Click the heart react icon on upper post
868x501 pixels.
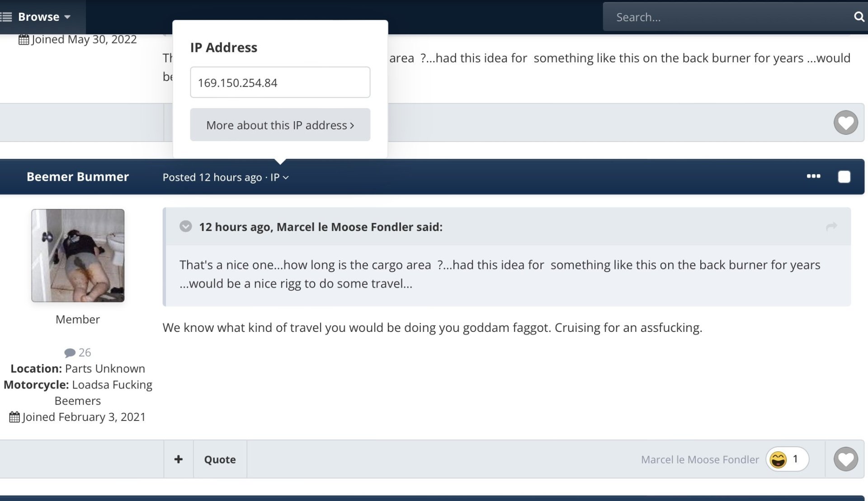pos(845,123)
